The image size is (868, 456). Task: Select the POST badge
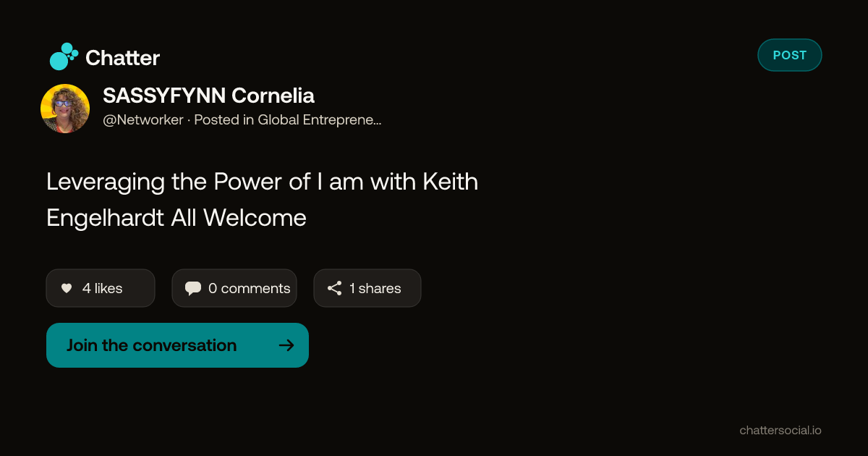click(x=790, y=55)
